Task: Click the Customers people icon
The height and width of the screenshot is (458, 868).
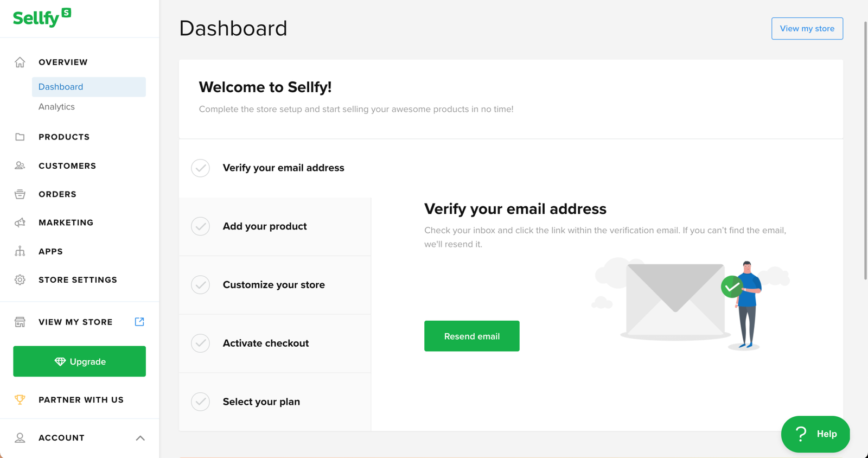Action: coord(20,166)
